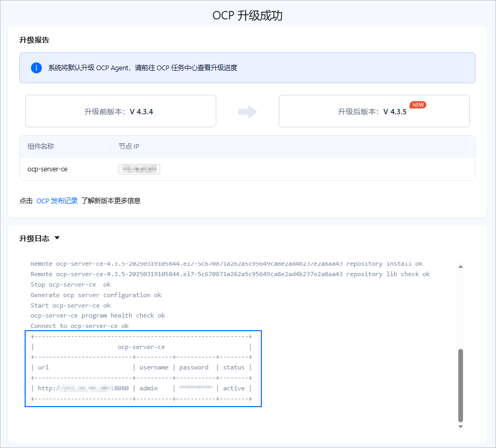Open the OCP 发布记录 link

point(57,201)
